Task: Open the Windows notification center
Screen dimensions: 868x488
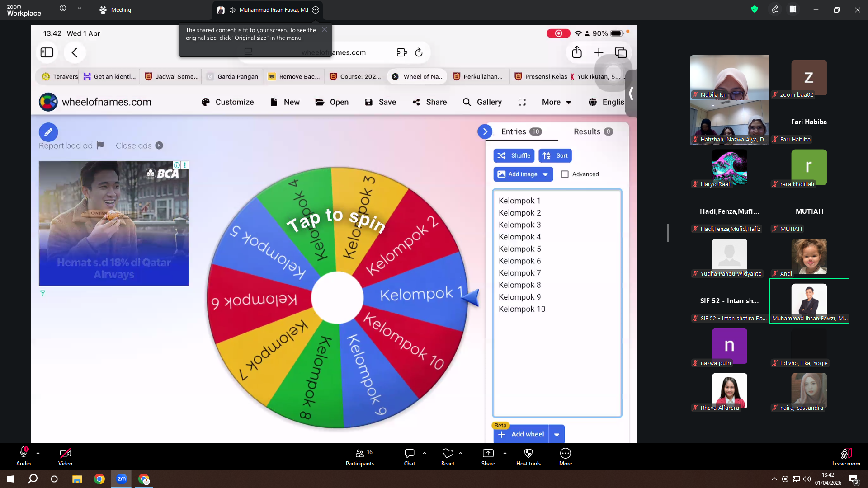Action: [x=854, y=479]
